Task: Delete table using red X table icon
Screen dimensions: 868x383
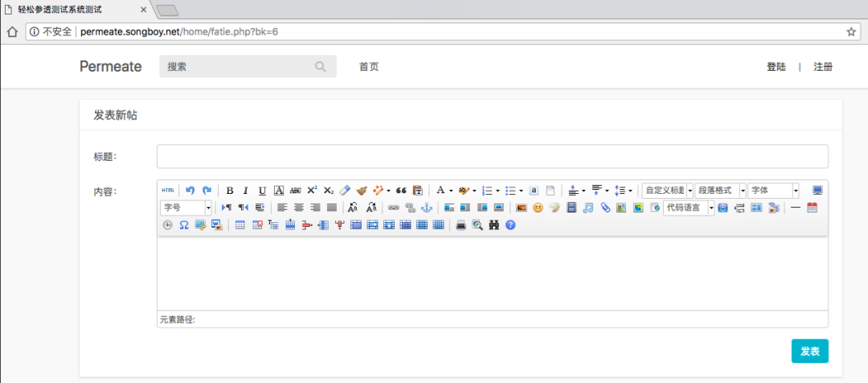Action: [257, 225]
